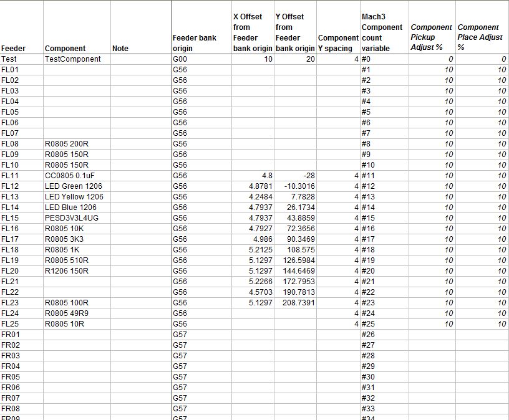
Task: Click the PESD3V3L4UG component cell
Action: click(72, 218)
